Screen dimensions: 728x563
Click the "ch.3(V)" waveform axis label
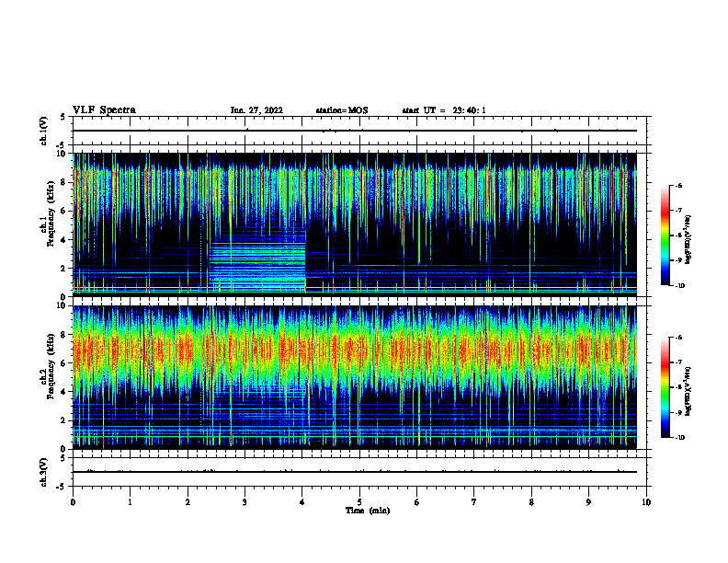[x=44, y=472]
